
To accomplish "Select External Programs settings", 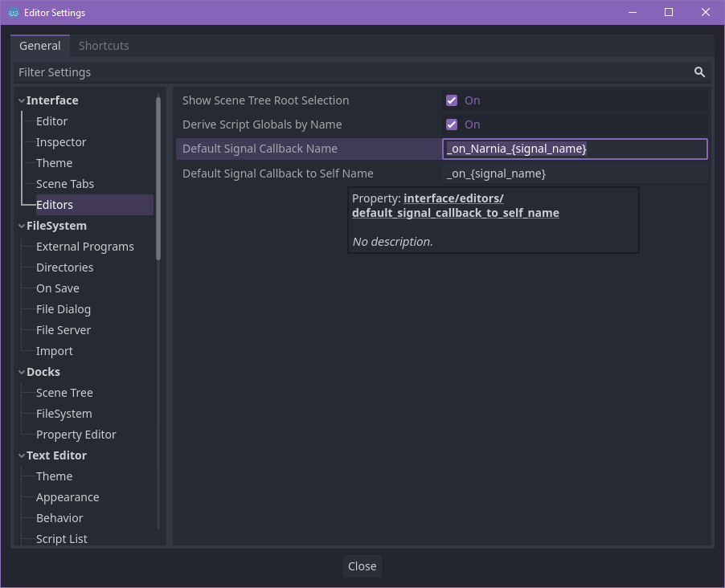I will (84, 246).
